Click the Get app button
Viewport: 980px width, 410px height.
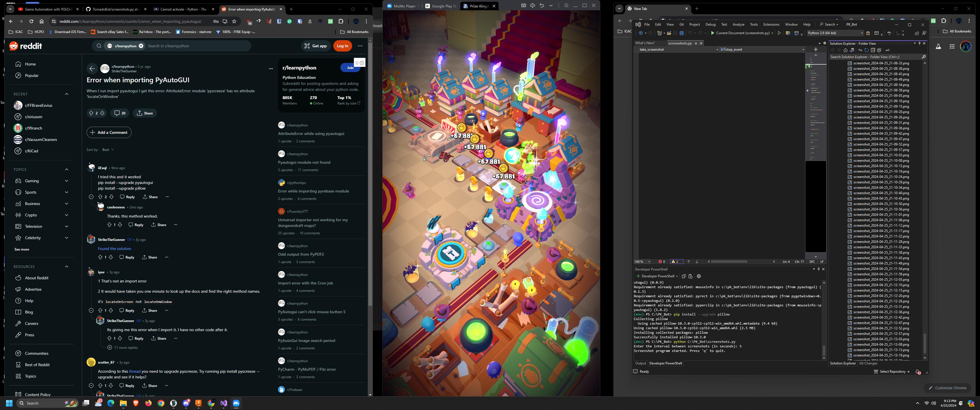[x=316, y=46]
